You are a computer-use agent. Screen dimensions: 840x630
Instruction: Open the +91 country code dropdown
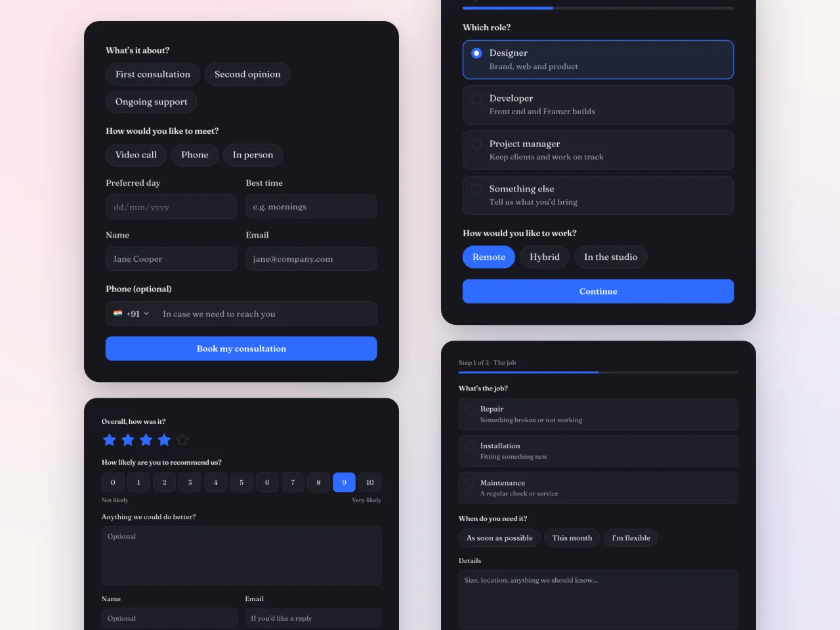click(x=131, y=314)
